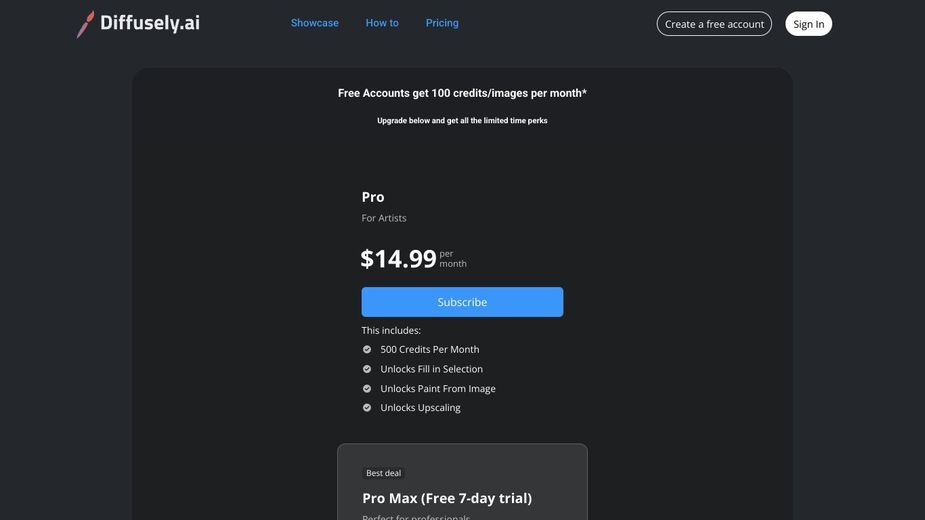Image resolution: width=925 pixels, height=520 pixels.
Task: Click the Free Accounts 100 credits headline
Action: pos(462,93)
